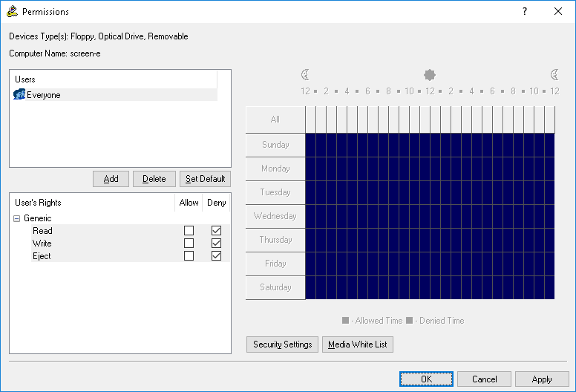Uncheck the Deny checkbox for Eject
The image size is (576, 392).
217,256
